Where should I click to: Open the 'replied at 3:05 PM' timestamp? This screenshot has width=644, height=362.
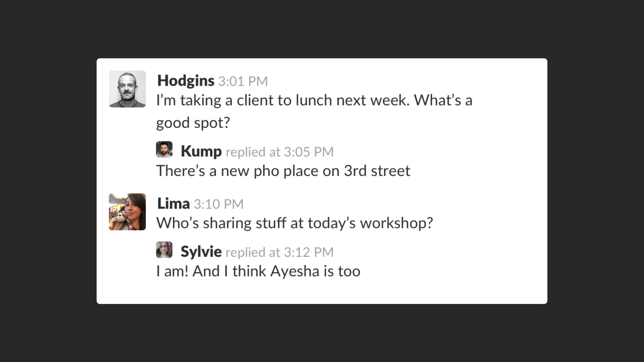point(280,152)
